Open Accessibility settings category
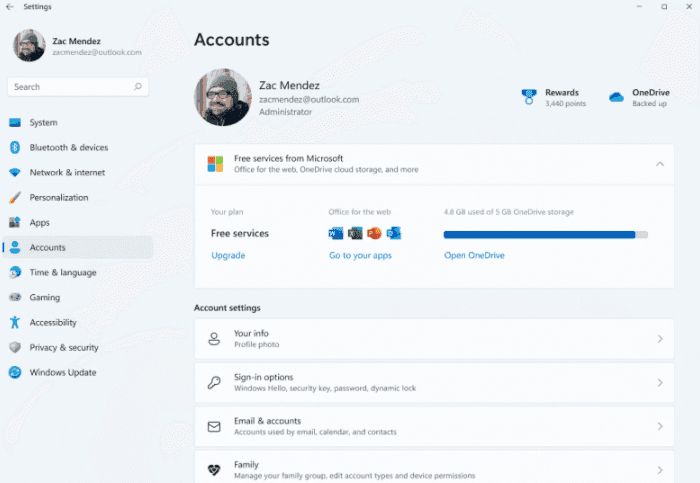 click(x=78, y=322)
